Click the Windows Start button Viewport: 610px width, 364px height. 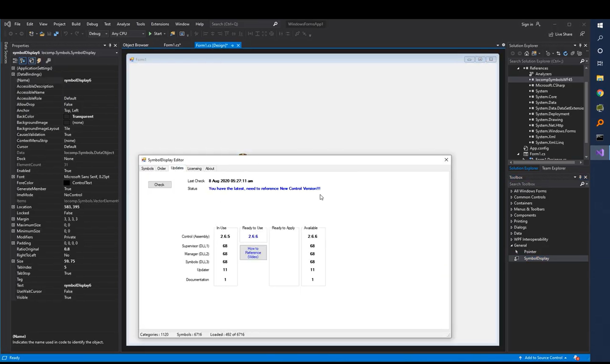[x=600, y=25]
